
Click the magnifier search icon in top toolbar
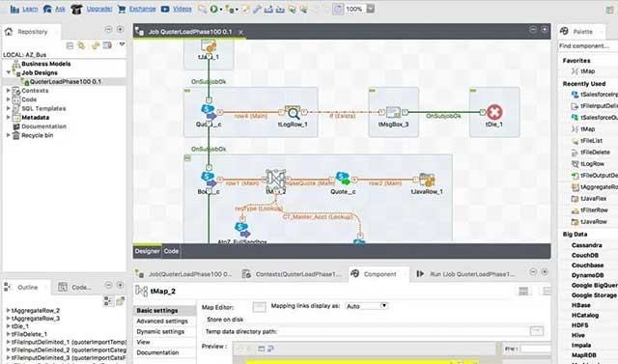[x=202, y=9]
